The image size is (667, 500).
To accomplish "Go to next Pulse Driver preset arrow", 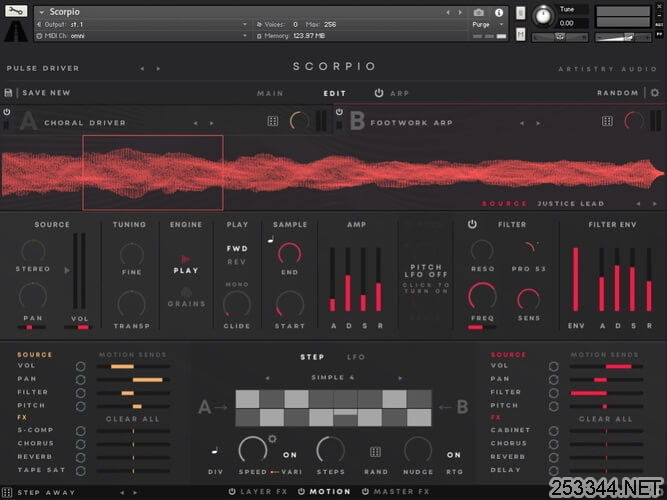I will point(158,69).
